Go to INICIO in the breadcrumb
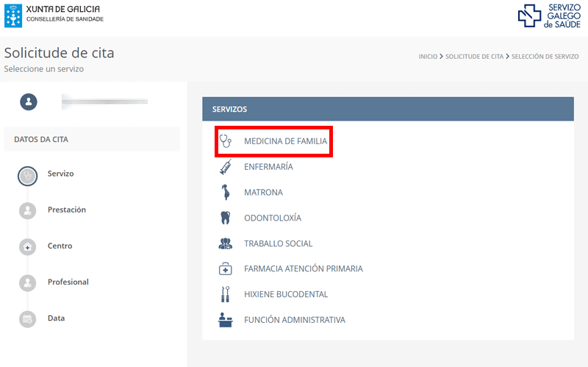Viewport: 588px width, 367px height. tap(428, 57)
